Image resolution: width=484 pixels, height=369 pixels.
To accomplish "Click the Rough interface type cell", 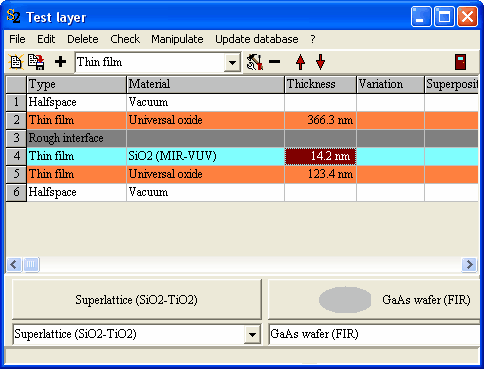I will click(77, 138).
